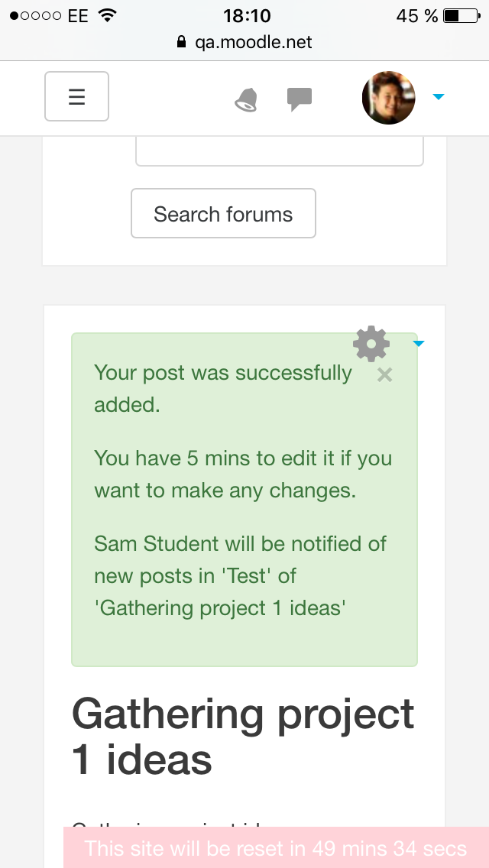Dismiss the success notification
Image resolution: width=489 pixels, height=868 pixels.
384,375
